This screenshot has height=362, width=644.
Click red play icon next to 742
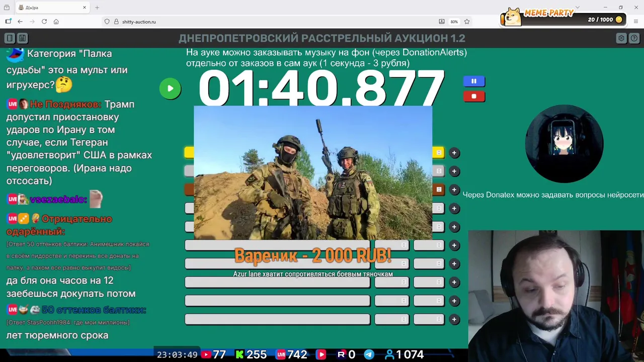click(x=321, y=354)
